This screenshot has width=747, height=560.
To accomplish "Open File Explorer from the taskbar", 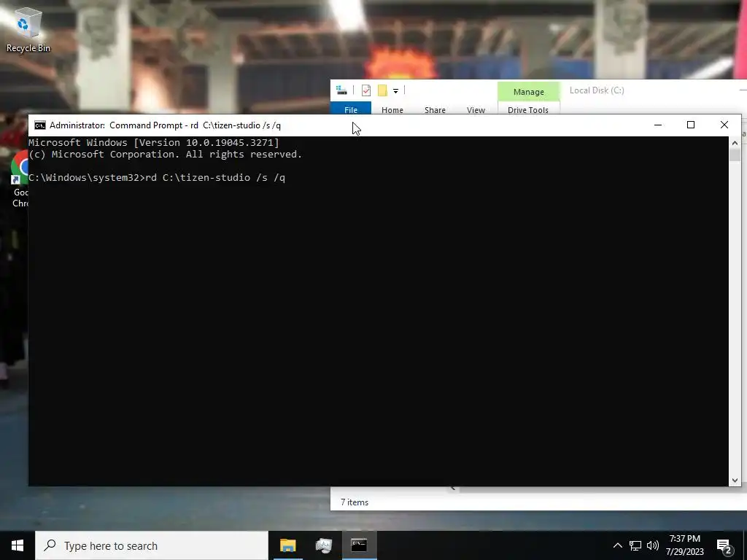I will [287, 545].
